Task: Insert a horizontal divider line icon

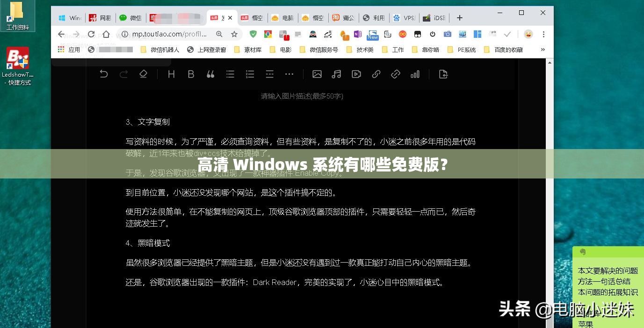Action: click(x=269, y=74)
